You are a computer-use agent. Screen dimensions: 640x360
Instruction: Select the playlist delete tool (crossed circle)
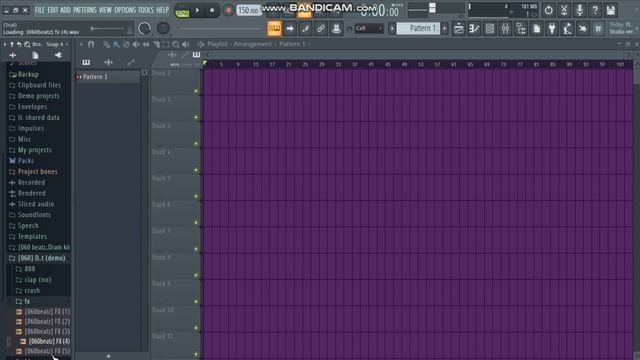point(126,44)
